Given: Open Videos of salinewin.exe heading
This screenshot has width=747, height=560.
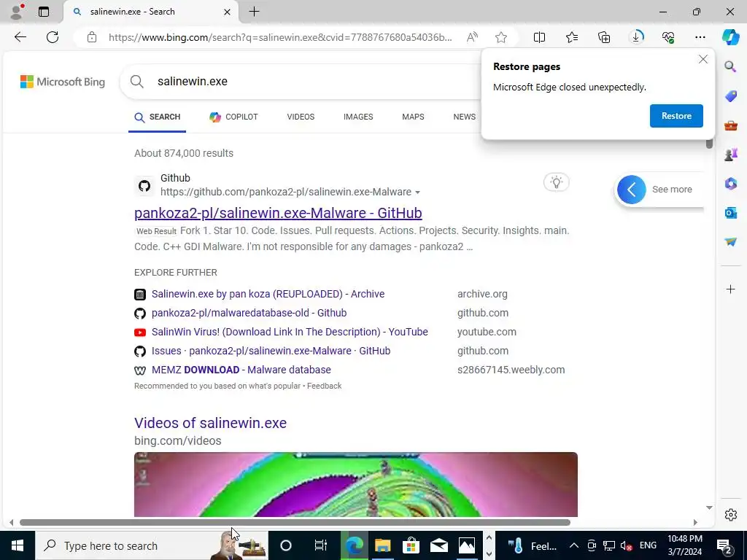Looking at the screenshot, I should tap(211, 423).
